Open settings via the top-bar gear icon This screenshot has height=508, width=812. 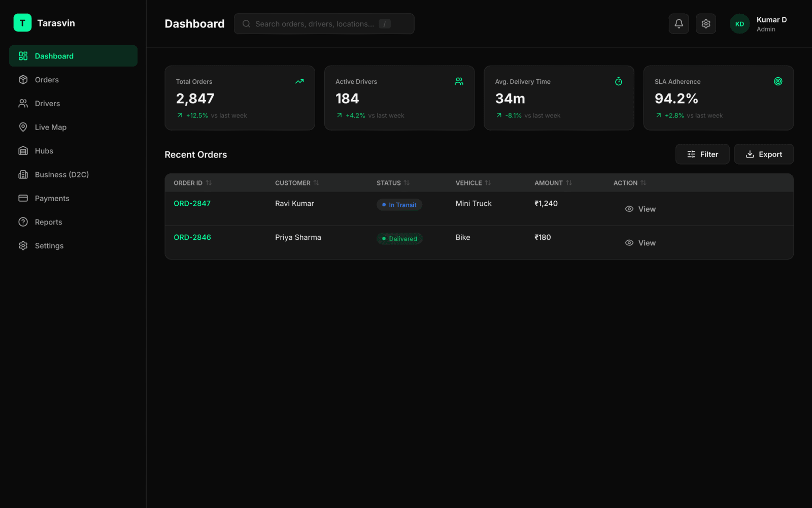point(706,24)
